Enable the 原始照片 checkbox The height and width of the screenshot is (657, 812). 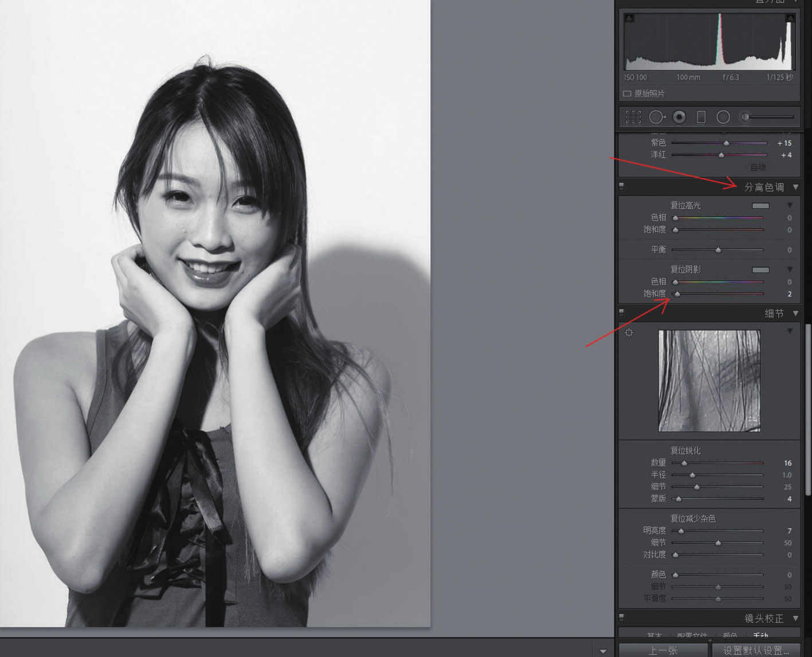pyautogui.click(x=627, y=93)
